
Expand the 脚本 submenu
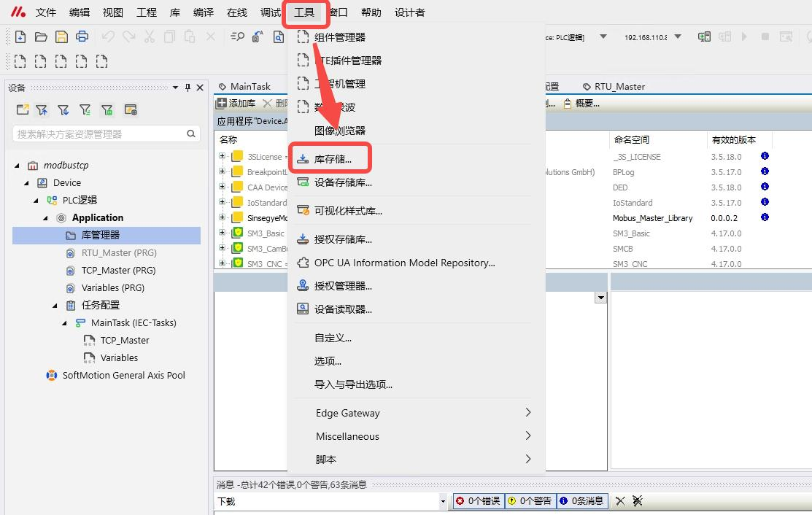pos(416,459)
